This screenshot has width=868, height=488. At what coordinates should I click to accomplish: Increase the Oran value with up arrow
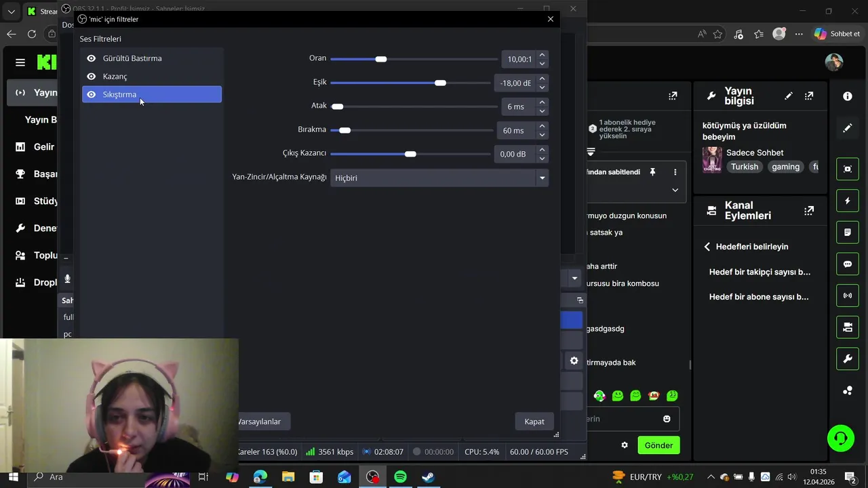pyautogui.click(x=542, y=55)
